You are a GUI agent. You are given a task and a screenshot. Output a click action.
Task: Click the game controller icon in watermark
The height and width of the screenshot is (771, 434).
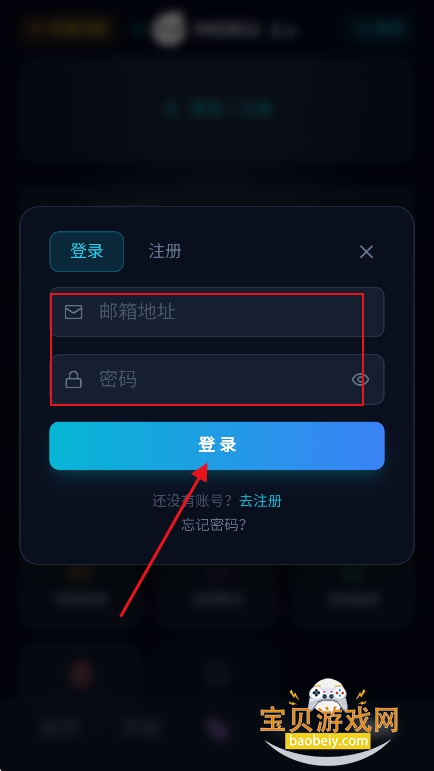pos(328,696)
